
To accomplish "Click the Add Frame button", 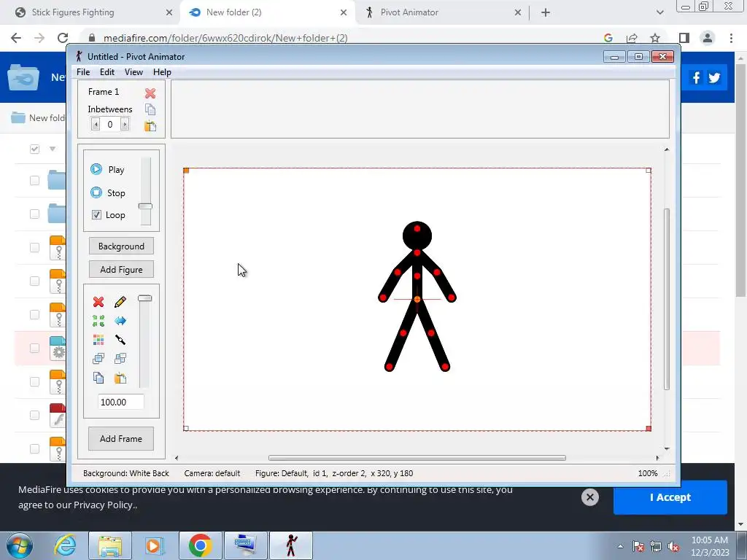I will coord(121,438).
